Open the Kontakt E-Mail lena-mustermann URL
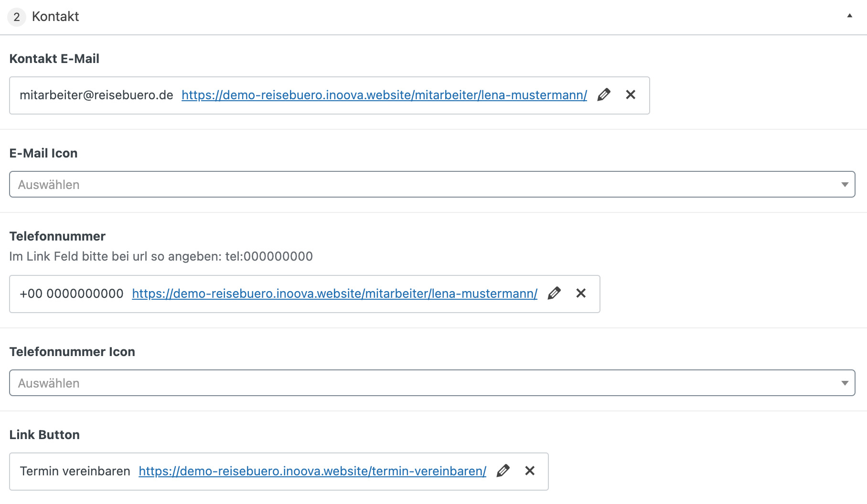The width and height of the screenshot is (867, 504). (x=384, y=95)
